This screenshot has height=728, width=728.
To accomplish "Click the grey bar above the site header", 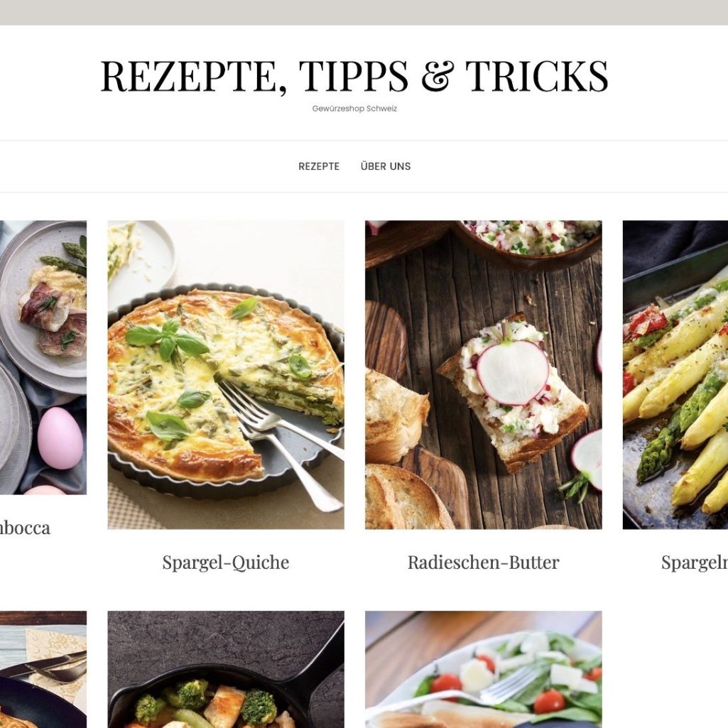I will (364, 13).
